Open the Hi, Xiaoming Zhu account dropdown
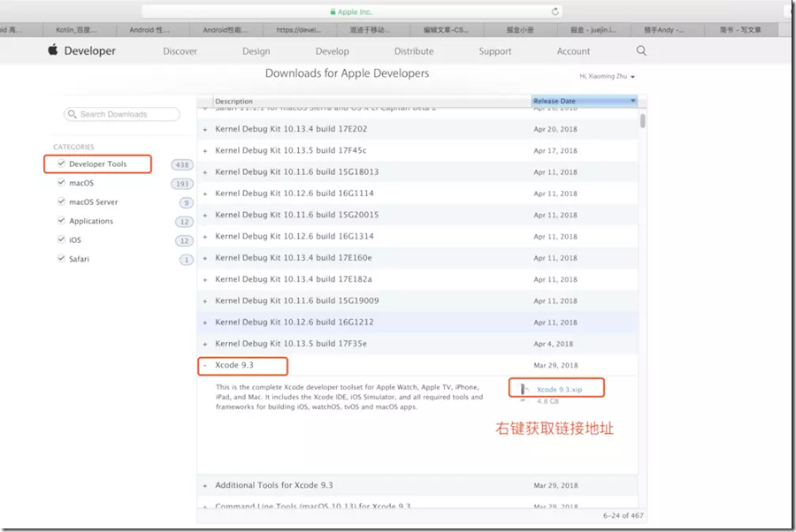 [607, 76]
